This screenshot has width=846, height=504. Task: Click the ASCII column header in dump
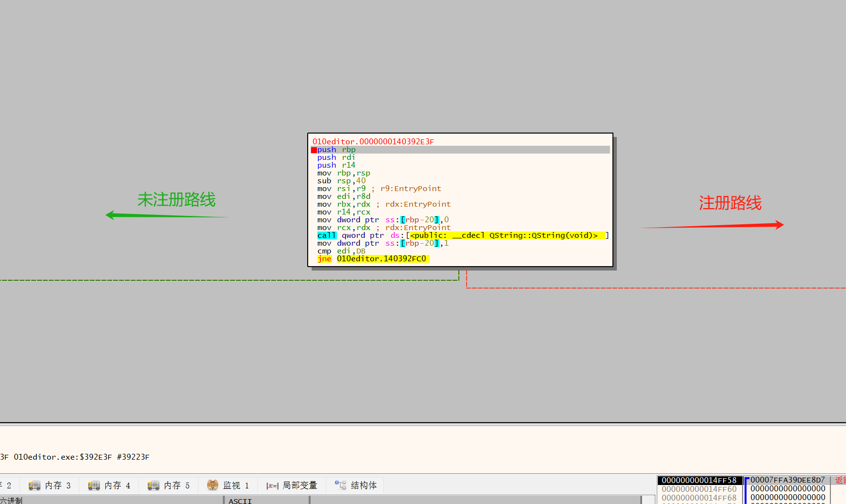[240, 501]
